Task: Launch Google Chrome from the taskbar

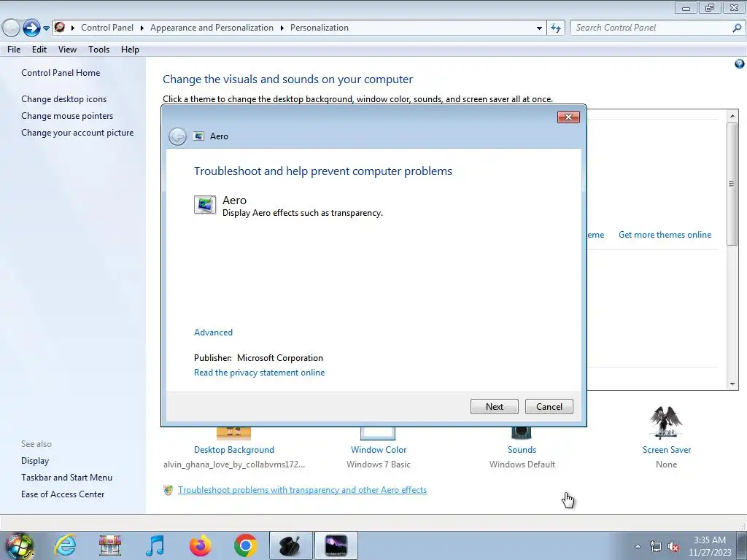Action: coord(245,545)
